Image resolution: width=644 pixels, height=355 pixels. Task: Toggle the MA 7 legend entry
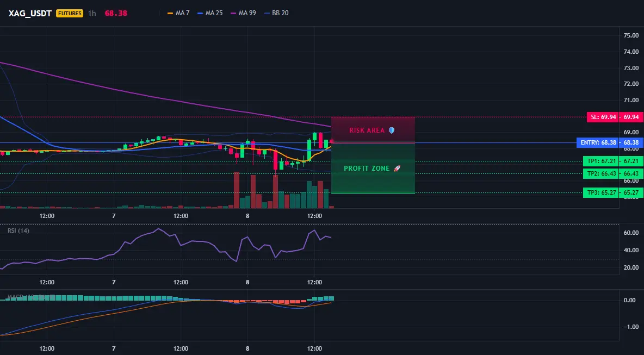coord(178,13)
